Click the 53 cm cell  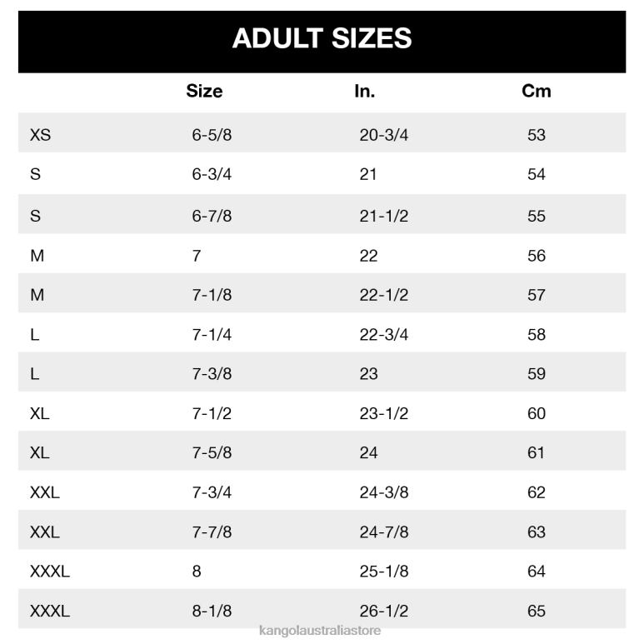tap(537, 134)
